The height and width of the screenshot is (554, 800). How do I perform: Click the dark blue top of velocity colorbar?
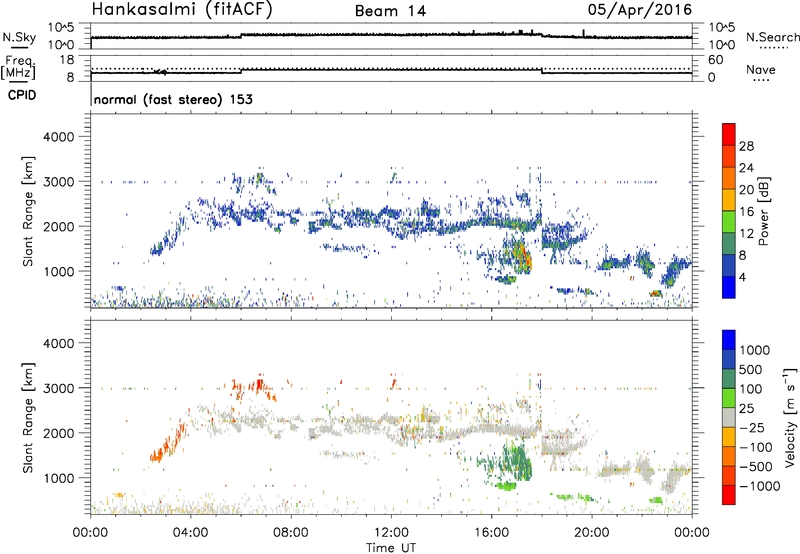(729, 340)
